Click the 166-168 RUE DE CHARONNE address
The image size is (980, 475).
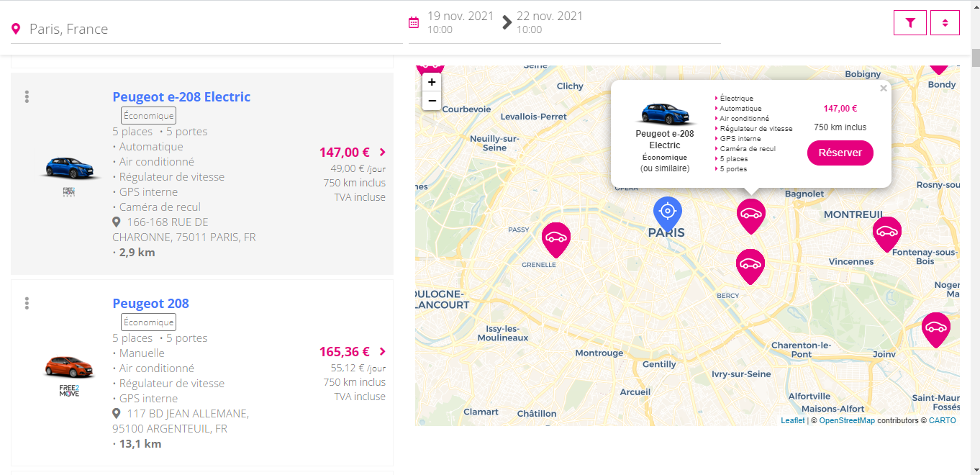pyautogui.click(x=184, y=230)
